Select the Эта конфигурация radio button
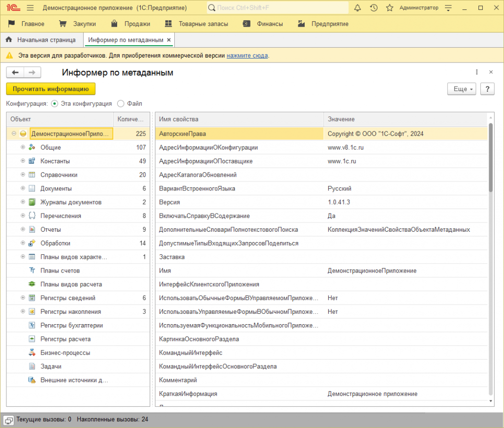Image resolution: width=504 pixels, height=428 pixels. pos(55,104)
